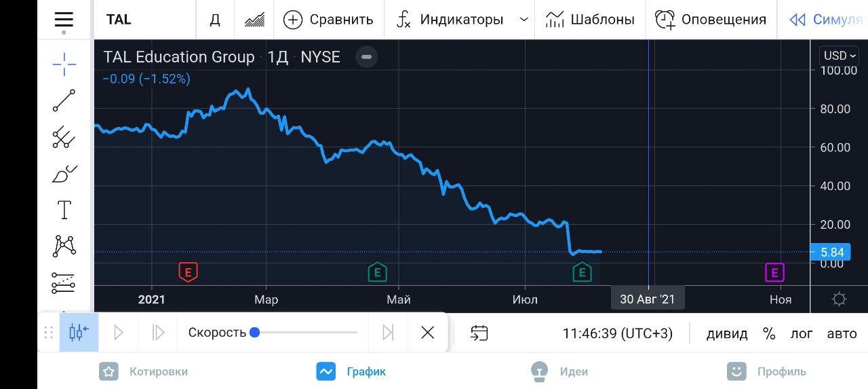Click the Сравнить compare button
The image size is (868, 389).
[328, 20]
